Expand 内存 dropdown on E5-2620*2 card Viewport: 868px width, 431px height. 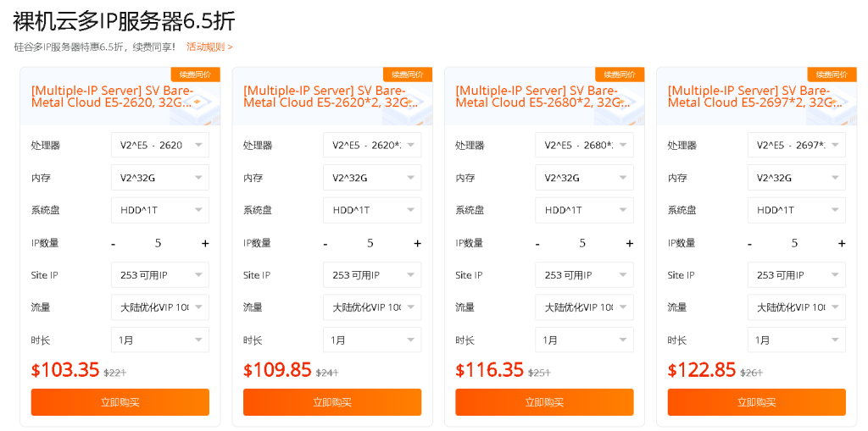371,178
